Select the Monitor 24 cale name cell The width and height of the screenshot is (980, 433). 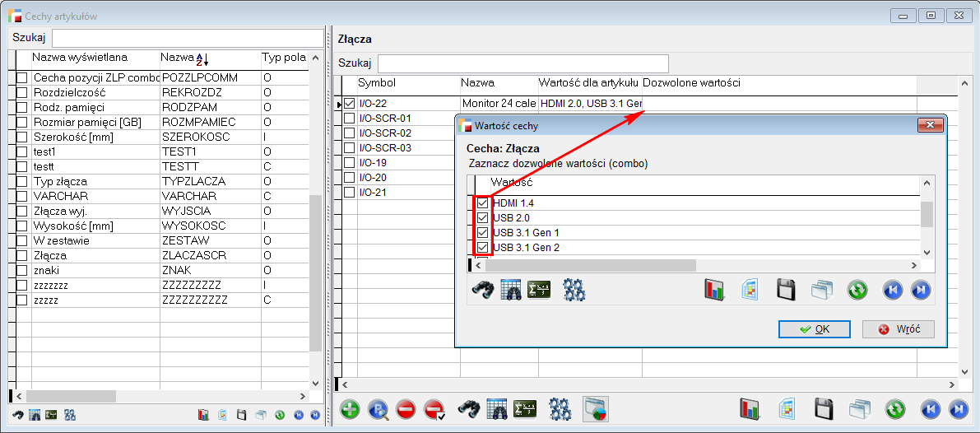click(499, 103)
